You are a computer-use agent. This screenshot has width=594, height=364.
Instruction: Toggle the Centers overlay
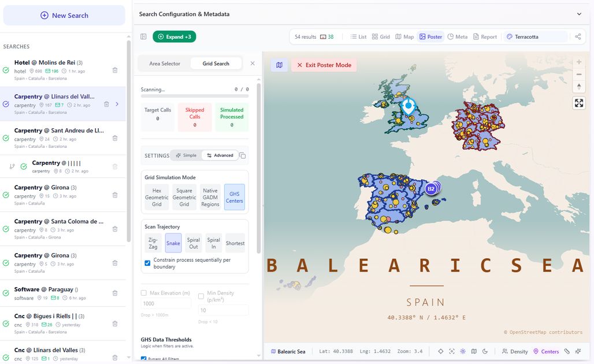click(546, 351)
